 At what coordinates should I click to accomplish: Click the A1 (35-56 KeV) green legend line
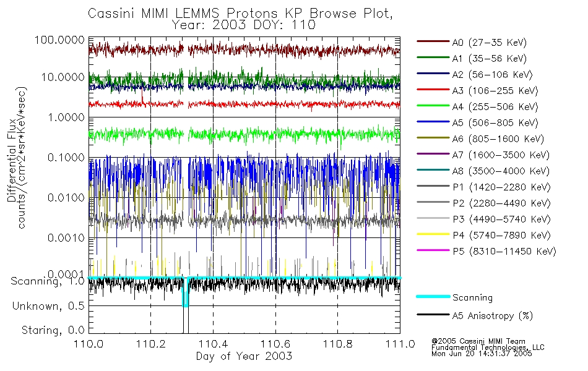coord(433,57)
